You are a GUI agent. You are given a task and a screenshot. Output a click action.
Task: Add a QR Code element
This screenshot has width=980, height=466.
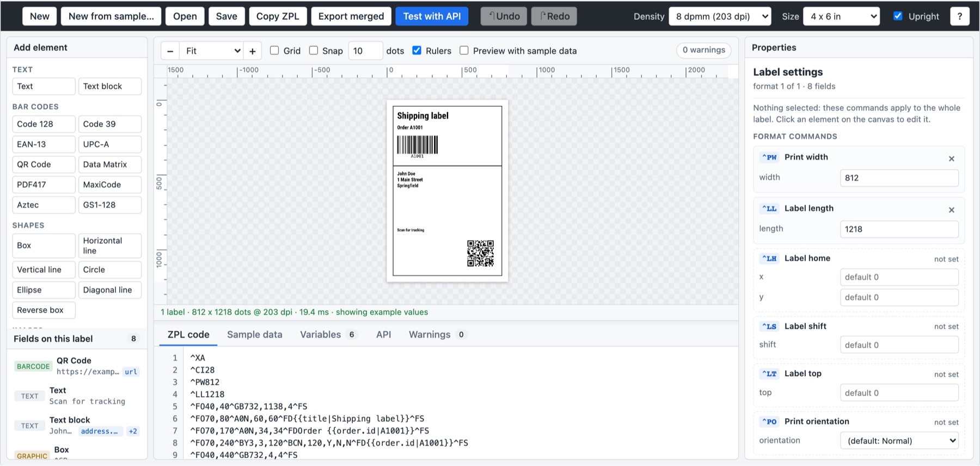point(44,164)
